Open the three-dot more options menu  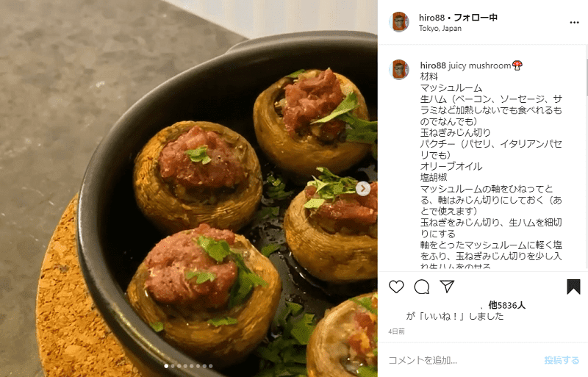tap(574, 23)
